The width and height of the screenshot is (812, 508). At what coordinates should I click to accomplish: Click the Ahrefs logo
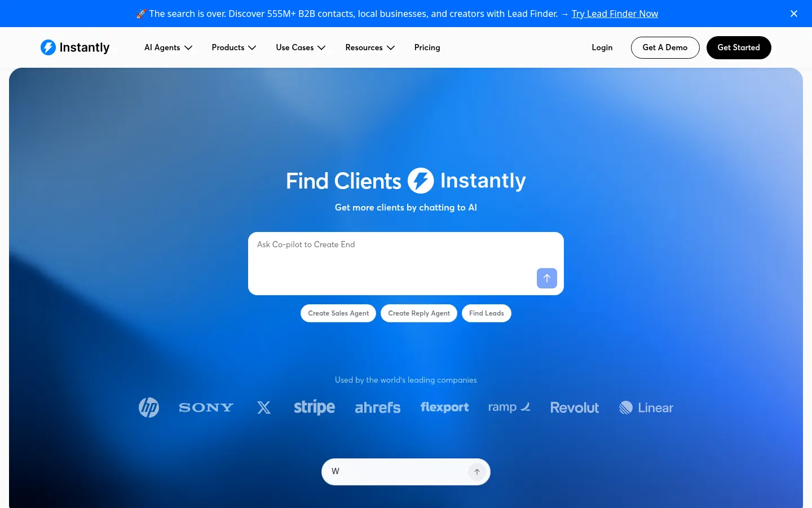378,408
